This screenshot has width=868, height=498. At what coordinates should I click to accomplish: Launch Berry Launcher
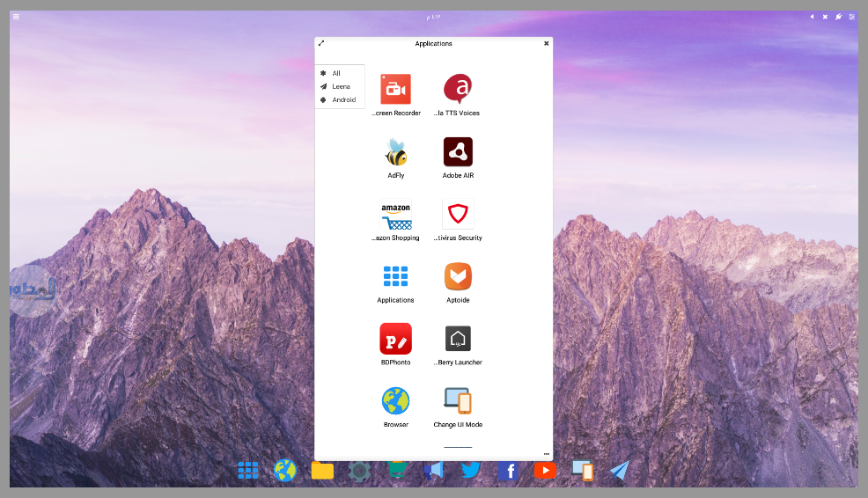coord(458,339)
